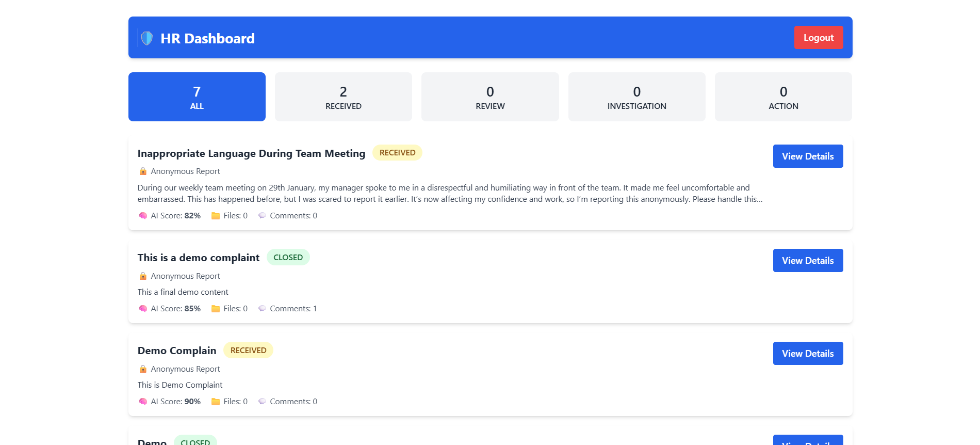View Details for Inappropriate Language complaint
980x445 pixels.
click(808, 156)
